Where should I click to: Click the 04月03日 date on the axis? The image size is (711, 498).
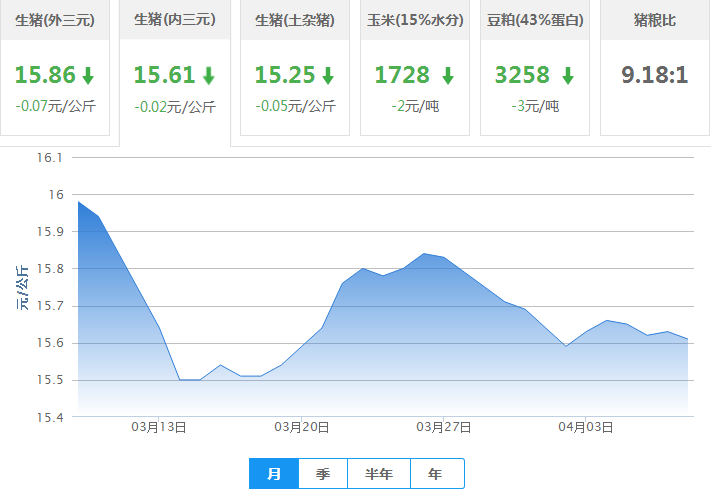click(x=586, y=427)
